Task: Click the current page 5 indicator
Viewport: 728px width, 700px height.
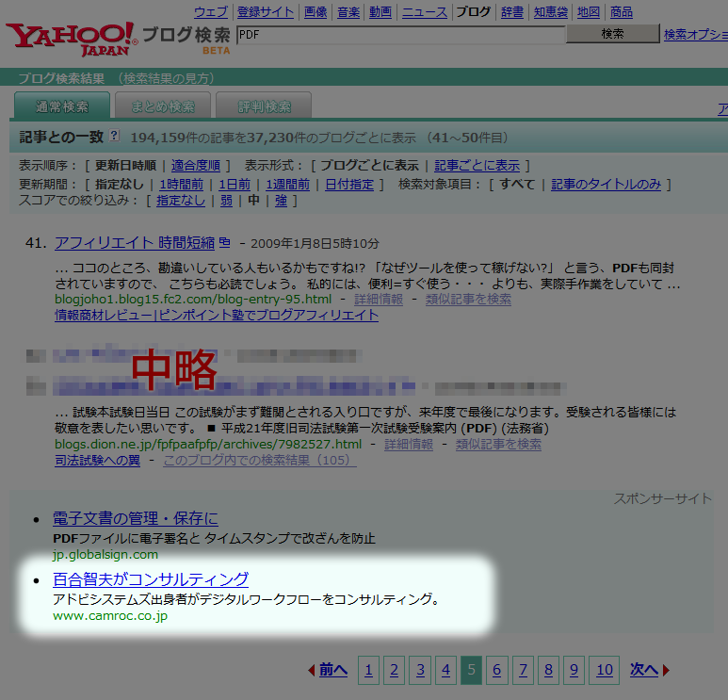Action: pos(471,670)
